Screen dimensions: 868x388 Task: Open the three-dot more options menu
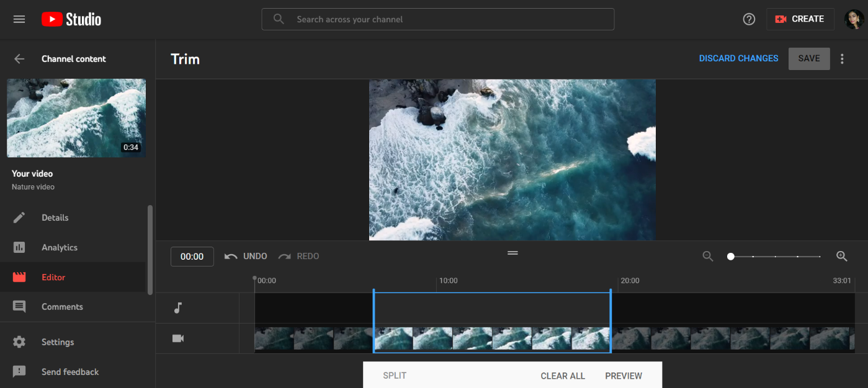(842, 59)
